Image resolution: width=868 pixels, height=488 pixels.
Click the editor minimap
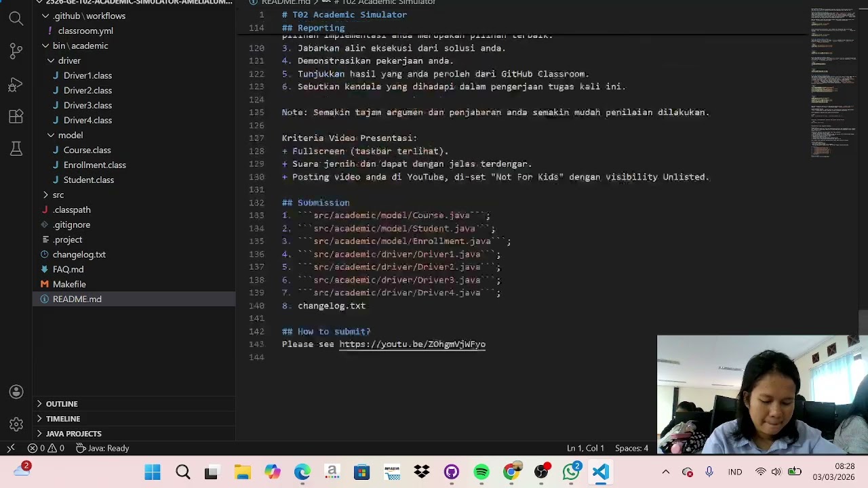(x=833, y=81)
